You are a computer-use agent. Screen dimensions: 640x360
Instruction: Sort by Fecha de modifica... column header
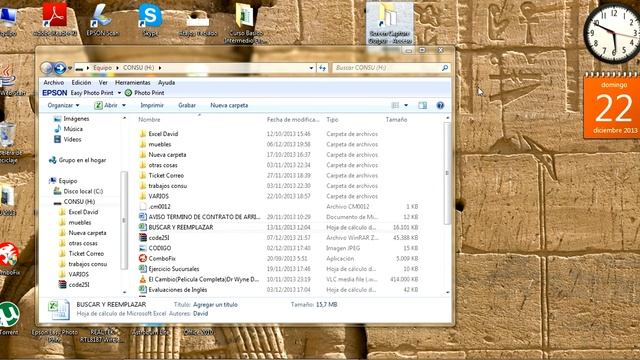coord(293,120)
